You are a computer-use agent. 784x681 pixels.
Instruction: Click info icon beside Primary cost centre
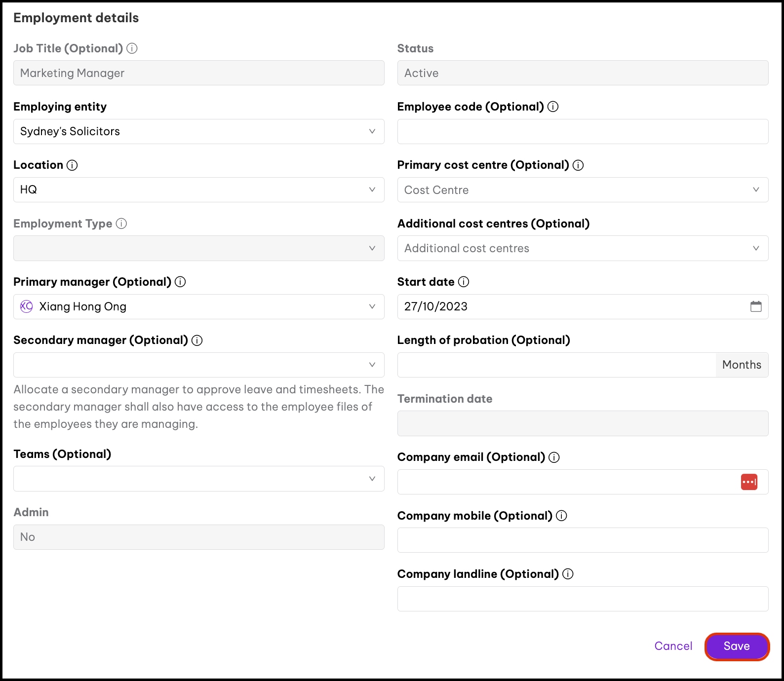[578, 165]
